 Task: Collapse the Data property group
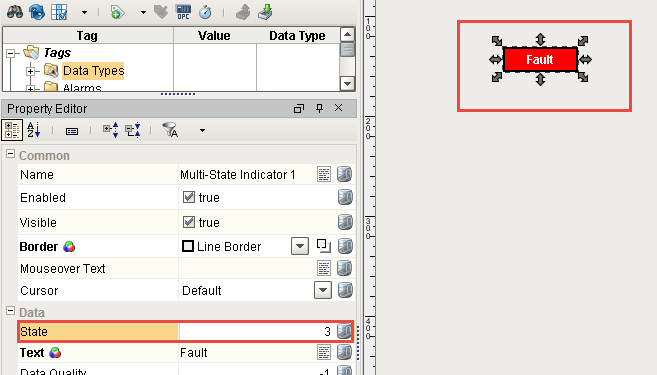coord(10,311)
